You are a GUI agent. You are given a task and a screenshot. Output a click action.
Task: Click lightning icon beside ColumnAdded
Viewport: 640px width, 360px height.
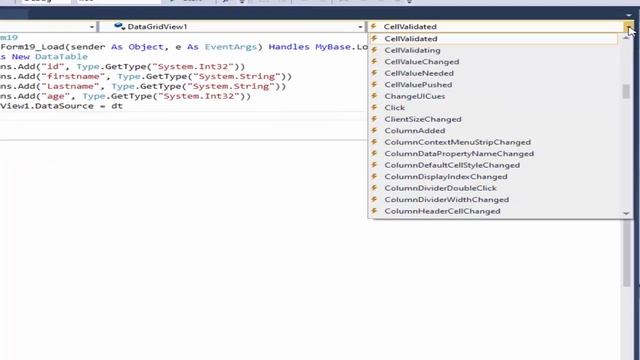[374, 131]
